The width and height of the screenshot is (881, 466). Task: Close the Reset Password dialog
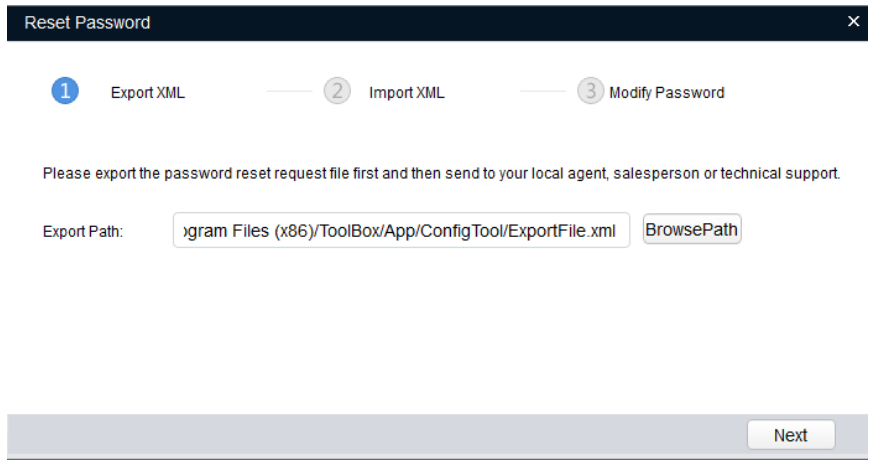click(853, 21)
